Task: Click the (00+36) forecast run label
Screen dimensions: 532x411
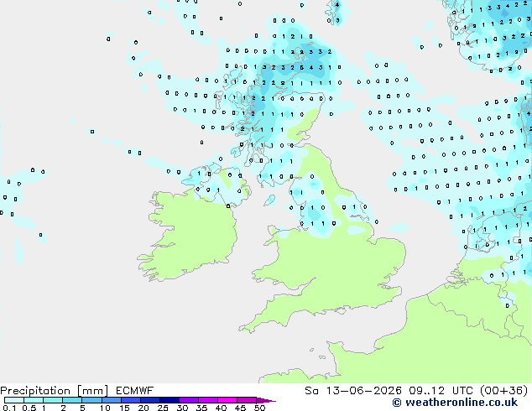Action: click(504, 391)
